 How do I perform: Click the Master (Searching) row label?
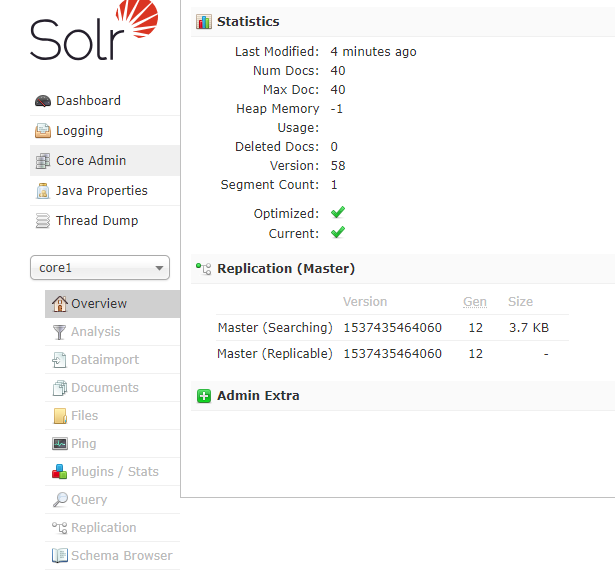(x=275, y=328)
